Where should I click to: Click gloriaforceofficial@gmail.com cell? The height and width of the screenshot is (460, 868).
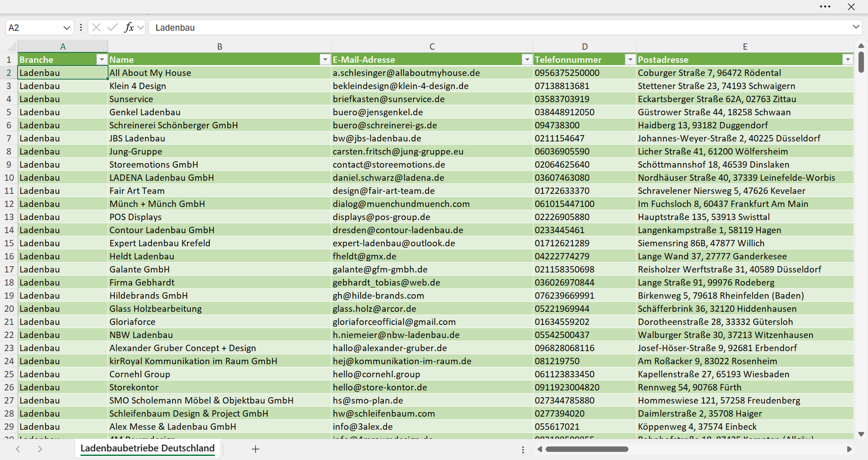coord(432,322)
